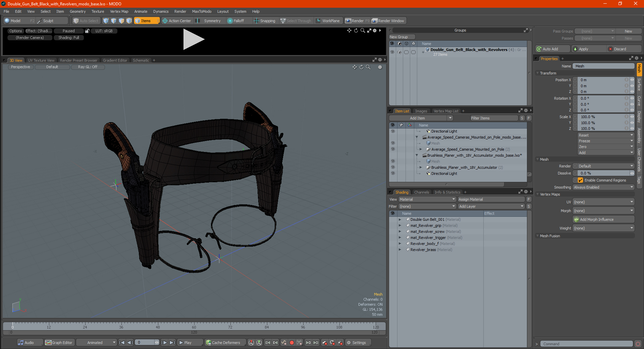Open Add Layer dropdown in Shading

pos(491,206)
